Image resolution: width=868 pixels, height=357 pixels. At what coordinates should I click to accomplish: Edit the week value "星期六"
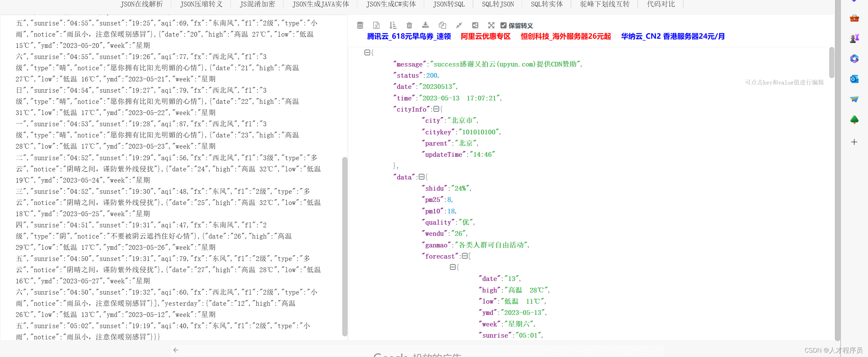(519, 324)
